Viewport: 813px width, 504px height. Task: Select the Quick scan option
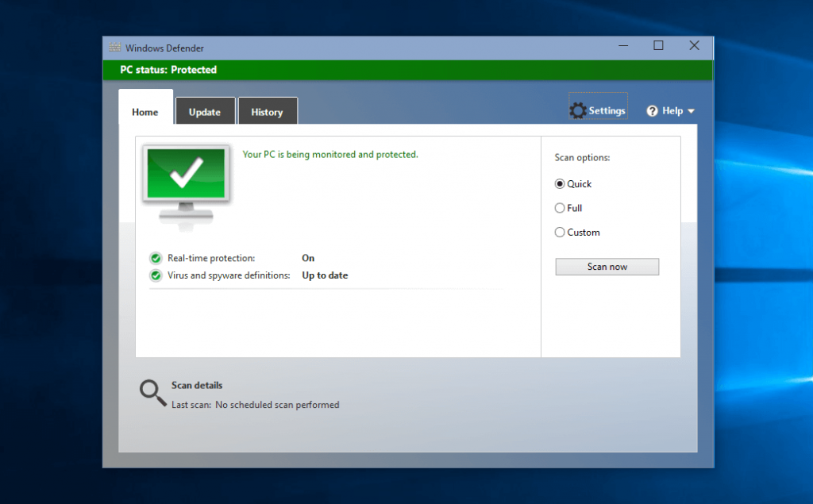pyautogui.click(x=560, y=184)
